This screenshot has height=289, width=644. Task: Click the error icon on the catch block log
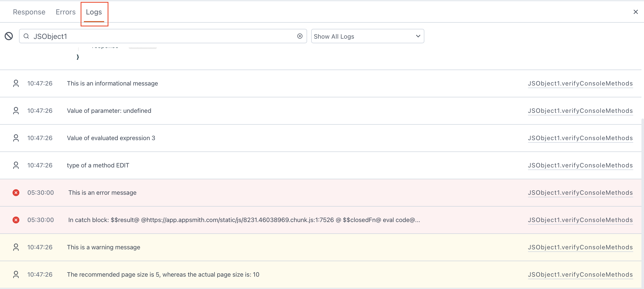(x=16, y=220)
